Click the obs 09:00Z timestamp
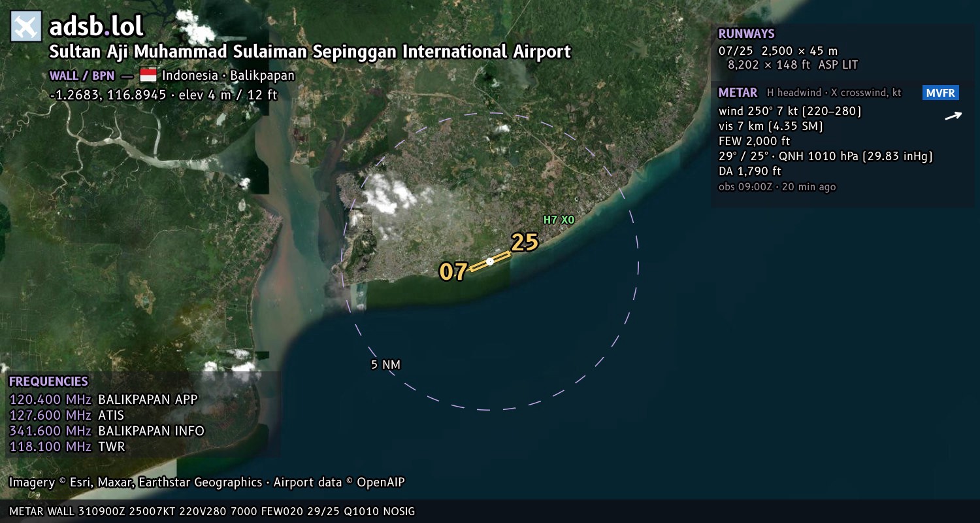 click(777, 187)
